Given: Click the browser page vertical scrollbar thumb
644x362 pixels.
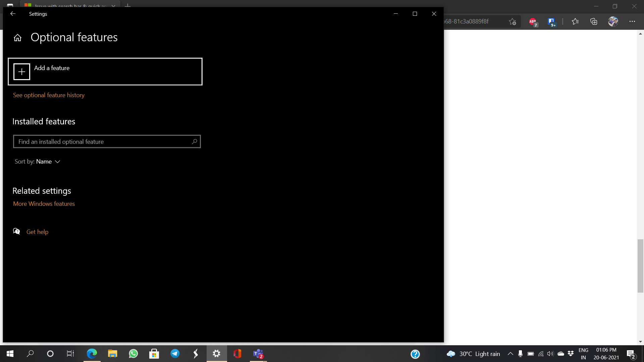Looking at the screenshot, I should (640, 266).
